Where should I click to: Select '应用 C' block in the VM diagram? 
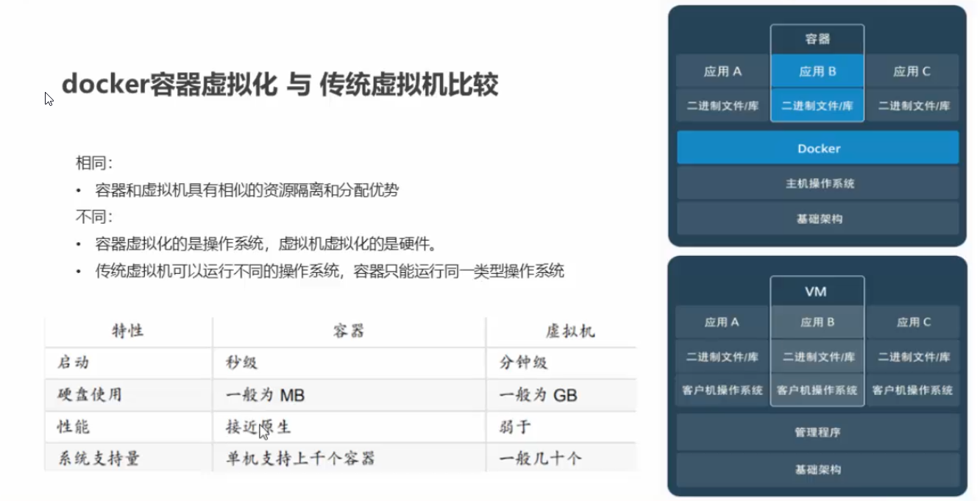pos(912,322)
